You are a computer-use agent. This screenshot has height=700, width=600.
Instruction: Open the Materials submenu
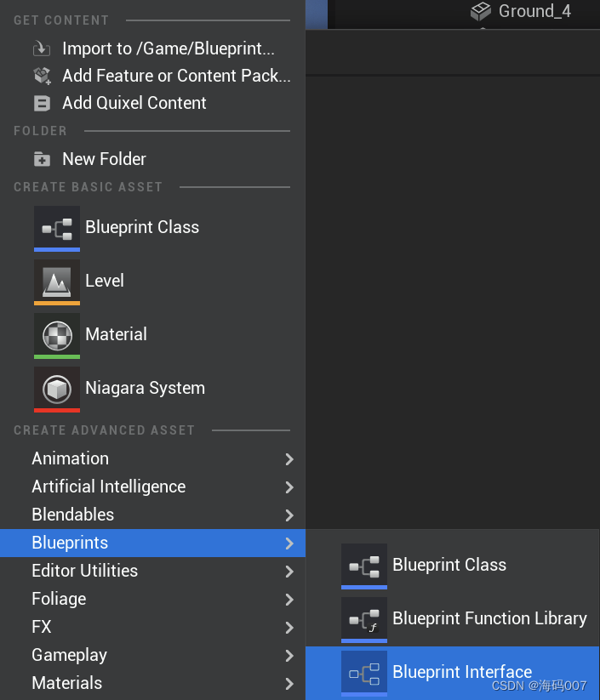point(153,684)
